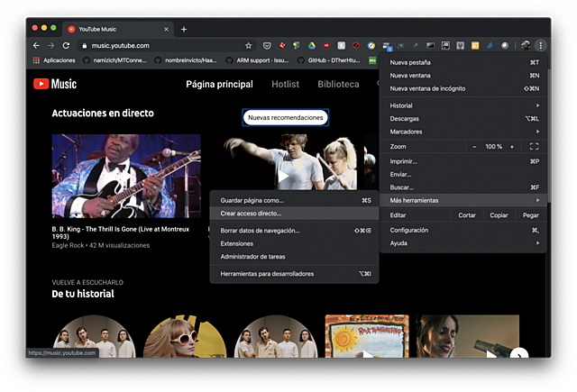Open the GitHub - DTherHtu... bookmark
Image resolution: width=577 pixels, height=392 pixels.
[329, 60]
